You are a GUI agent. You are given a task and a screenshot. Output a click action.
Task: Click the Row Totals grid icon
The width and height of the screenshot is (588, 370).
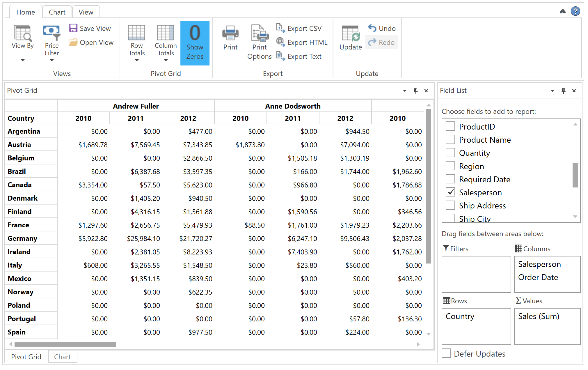pyautogui.click(x=136, y=33)
